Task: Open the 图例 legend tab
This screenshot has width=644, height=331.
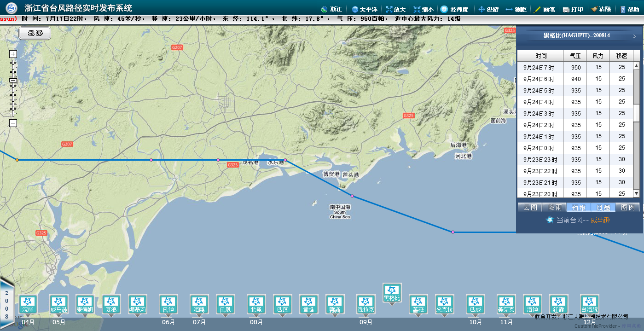Action: 627,208
